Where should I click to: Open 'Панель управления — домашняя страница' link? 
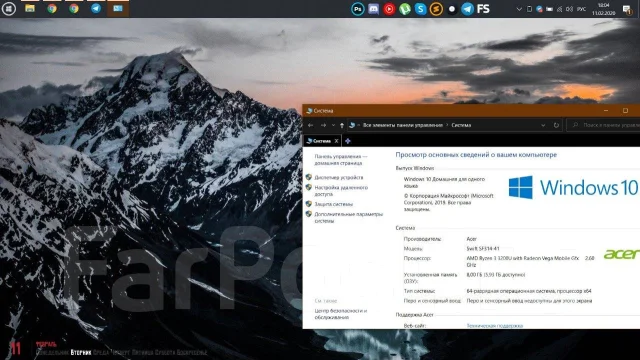click(x=341, y=160)
